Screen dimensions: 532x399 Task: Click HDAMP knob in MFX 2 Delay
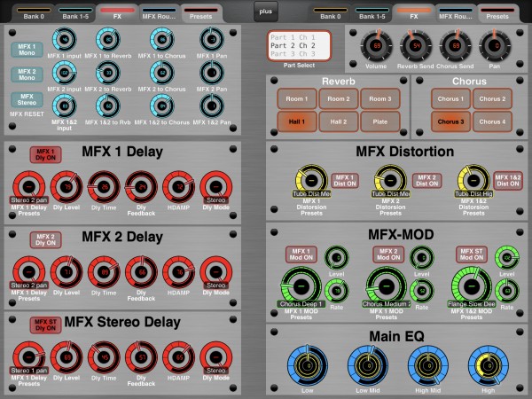[x=179, y=272]
